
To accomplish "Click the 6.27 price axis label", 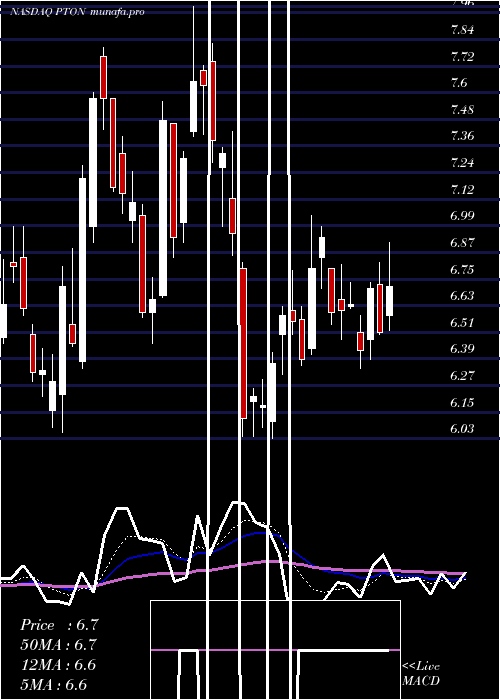I will pyautogui.click(x=462, y=375).
